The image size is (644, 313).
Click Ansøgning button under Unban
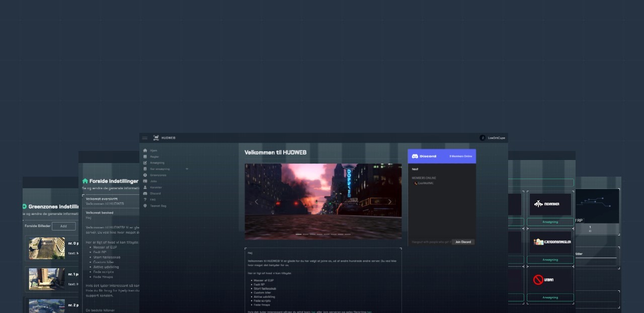[550, 297]
